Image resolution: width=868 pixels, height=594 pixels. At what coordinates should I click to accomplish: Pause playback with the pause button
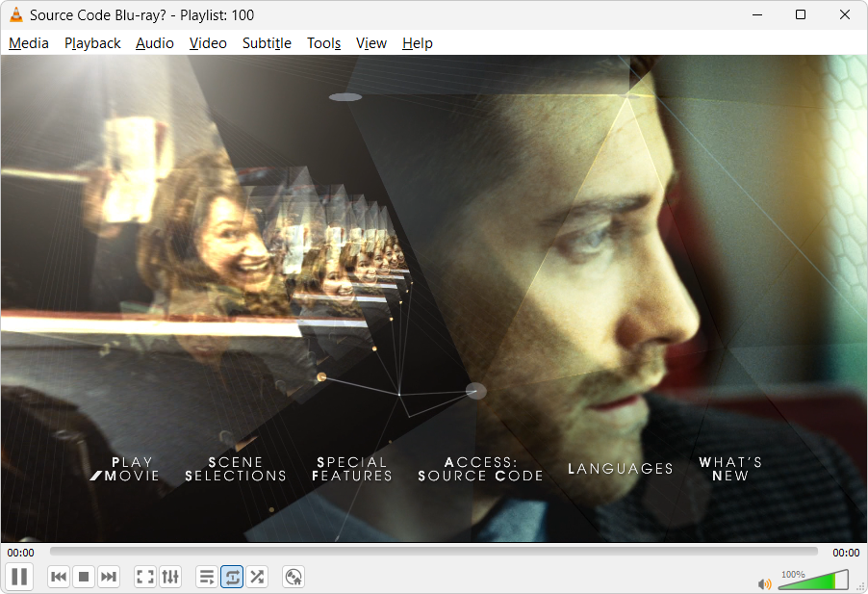tap(19, 577)
